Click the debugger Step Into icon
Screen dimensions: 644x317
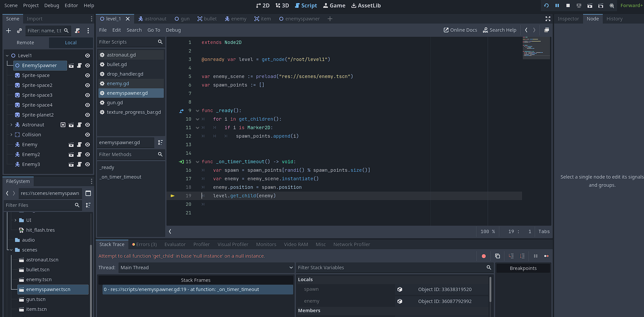[511, 256]
